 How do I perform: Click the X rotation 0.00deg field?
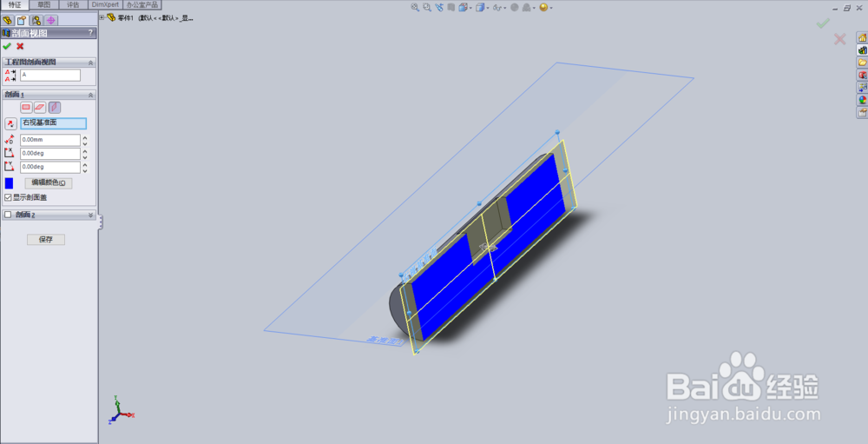click(x=50, y=154)
